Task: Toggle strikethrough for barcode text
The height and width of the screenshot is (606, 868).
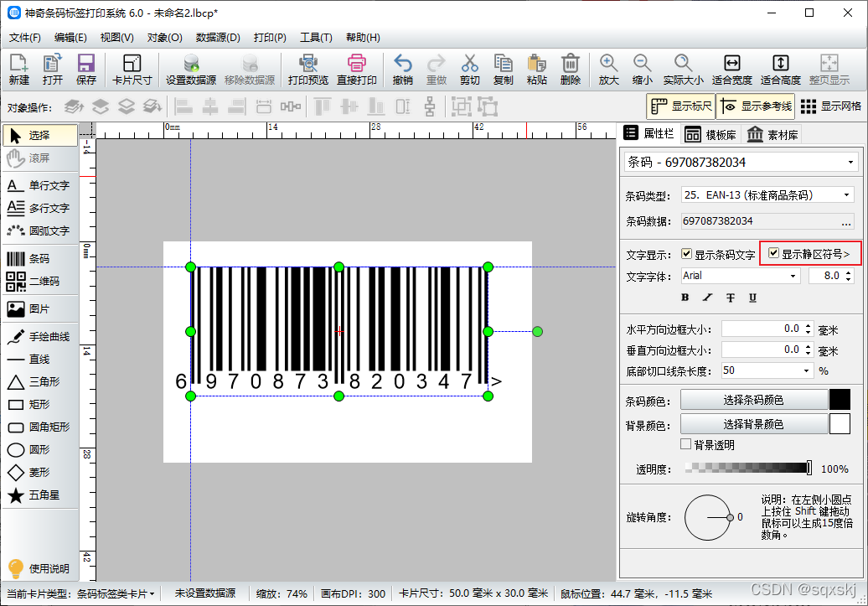Action: click(x=730, y=298)
